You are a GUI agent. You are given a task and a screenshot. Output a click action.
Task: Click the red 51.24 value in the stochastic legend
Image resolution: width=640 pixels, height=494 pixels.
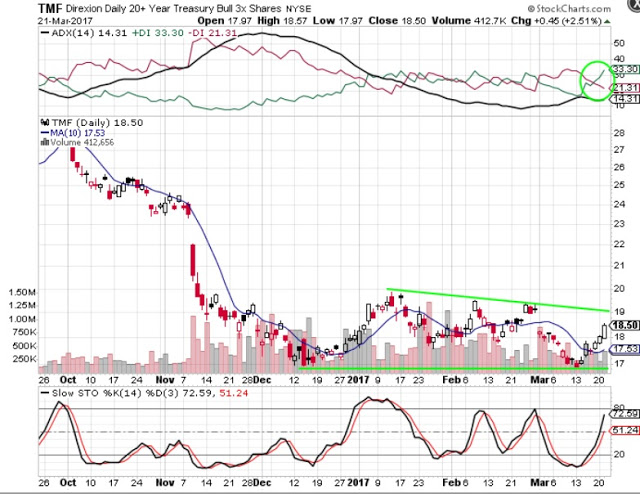tap(234, 394)
